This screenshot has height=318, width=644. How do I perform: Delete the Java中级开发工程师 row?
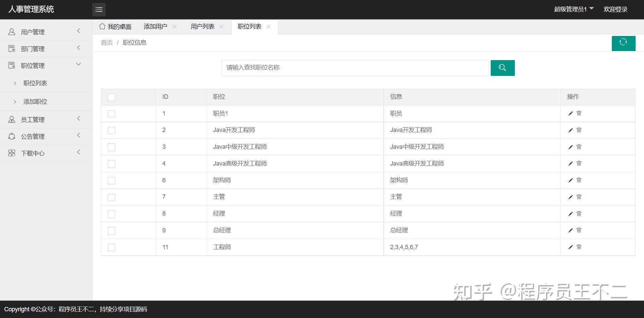point(579,147)
